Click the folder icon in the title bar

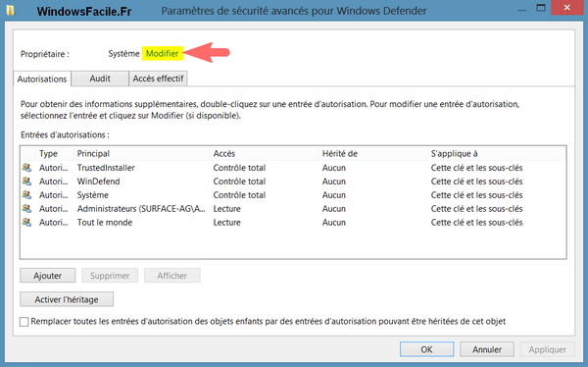11,10
